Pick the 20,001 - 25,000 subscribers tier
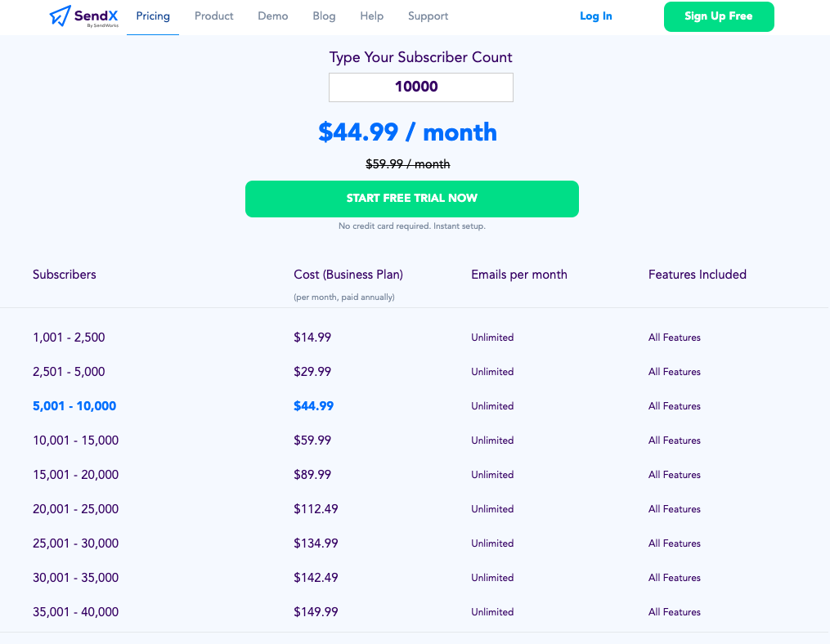The width and height of the screenshot is (830, 644). 75,509
